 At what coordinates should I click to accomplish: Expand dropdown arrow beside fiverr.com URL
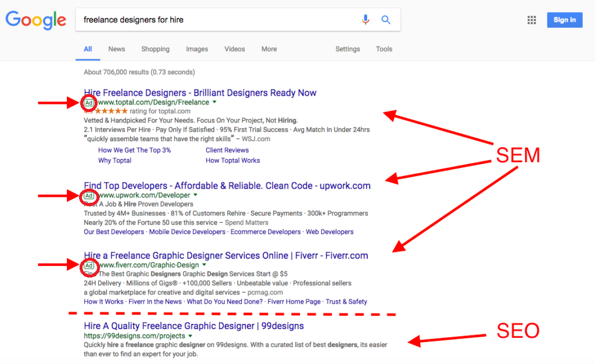click(204, 265)
